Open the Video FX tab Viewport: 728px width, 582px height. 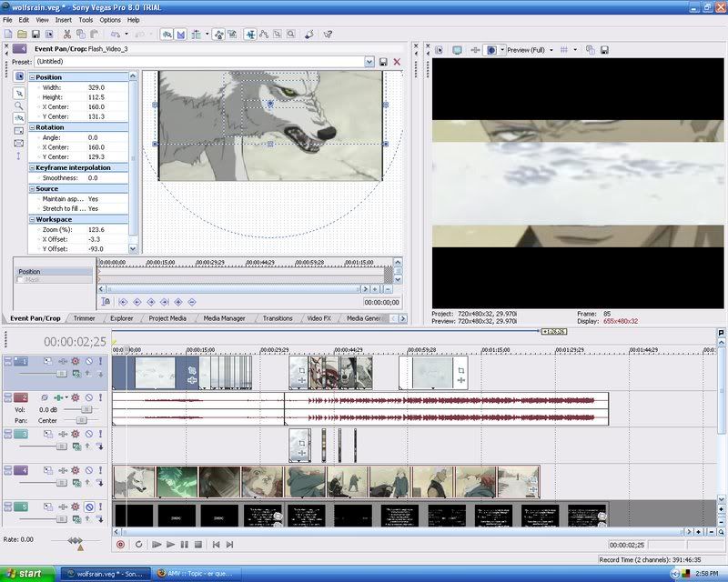(x=319, y=318)
